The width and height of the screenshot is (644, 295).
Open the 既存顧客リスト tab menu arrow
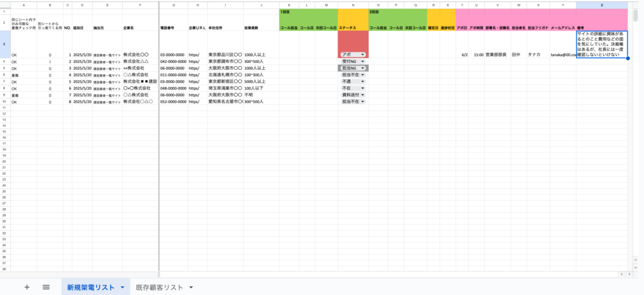point(191,287)
